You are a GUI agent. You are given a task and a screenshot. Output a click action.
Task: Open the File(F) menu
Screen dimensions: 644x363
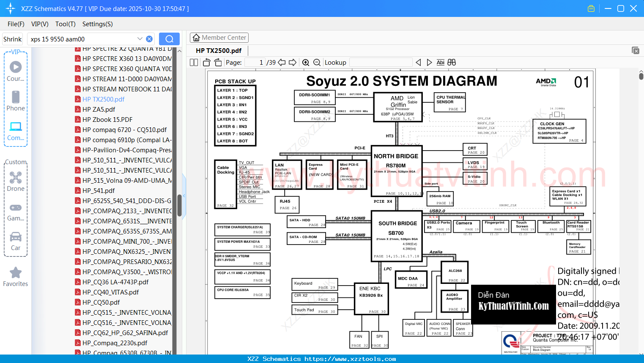pos(16,24)
